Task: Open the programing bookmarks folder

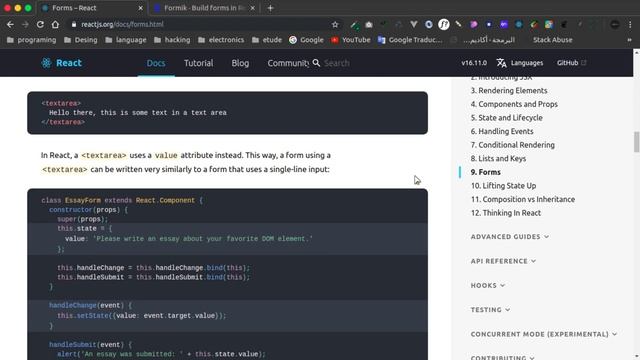Action: [x=31, y=40]
